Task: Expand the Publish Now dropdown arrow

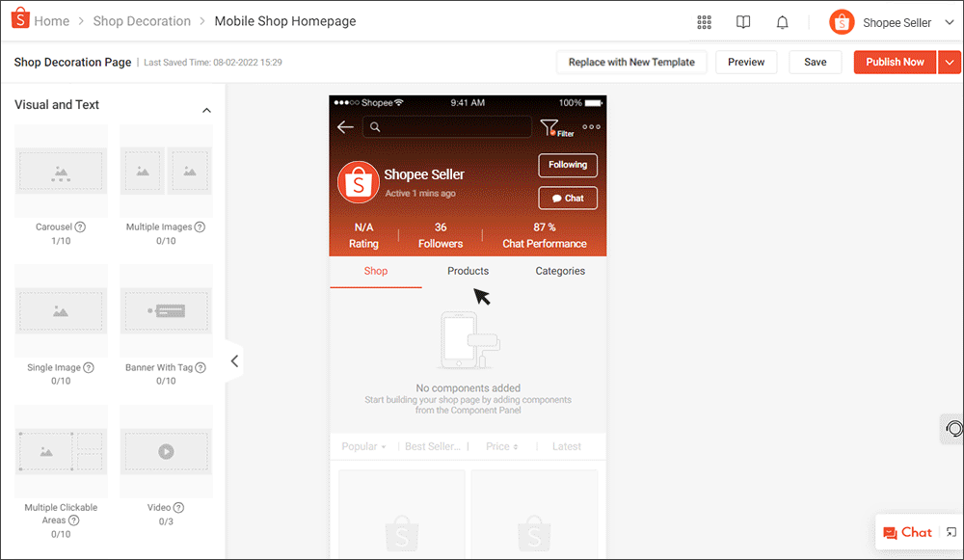Action: (x=951, y=62)
